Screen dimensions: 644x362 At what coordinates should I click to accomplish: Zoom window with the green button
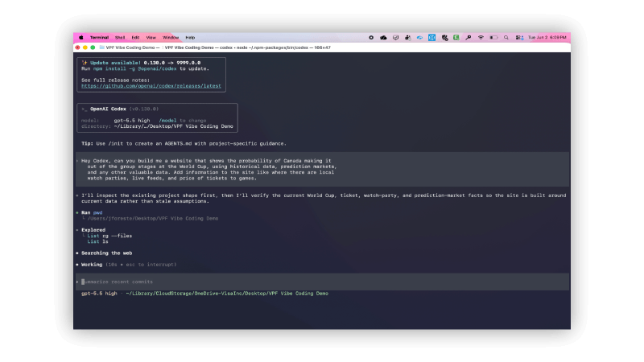(x=93, y=47)
